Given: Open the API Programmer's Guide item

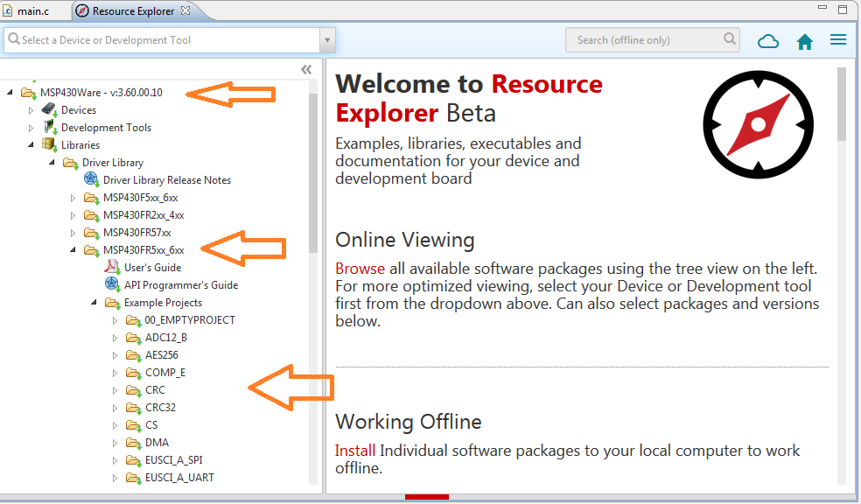Looking at the screenshot, I should point(181,285).
